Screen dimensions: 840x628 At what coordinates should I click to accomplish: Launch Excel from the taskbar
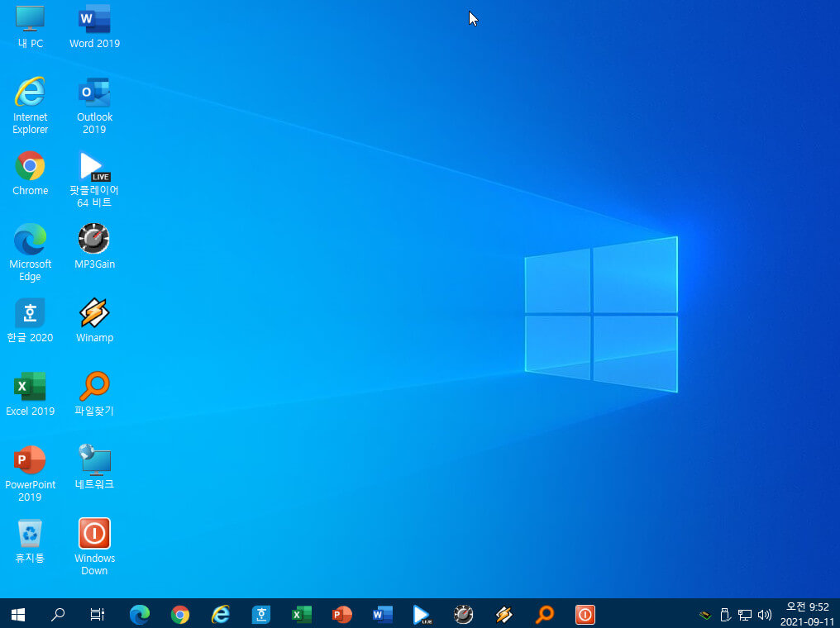click(x=302, y=614)
